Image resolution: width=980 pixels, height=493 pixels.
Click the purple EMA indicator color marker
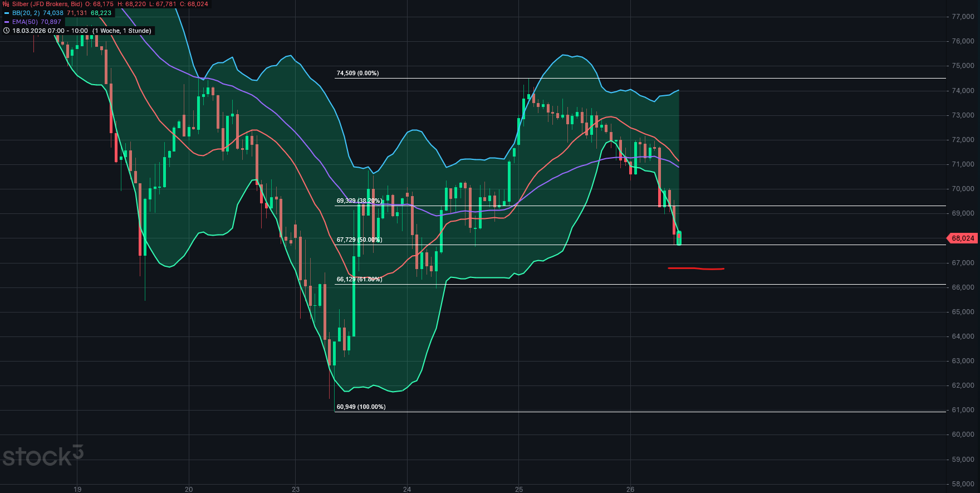pyautogui.click(x=6, y=22)
